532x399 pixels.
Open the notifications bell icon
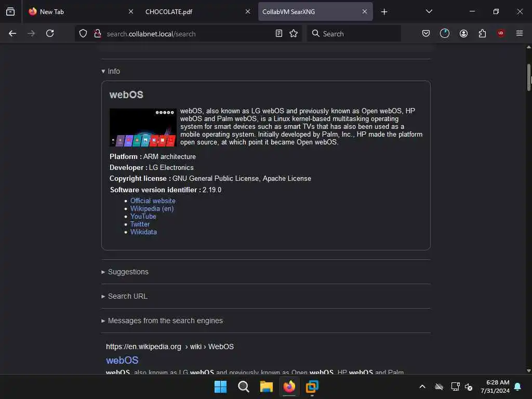click(x=517, y=387)
